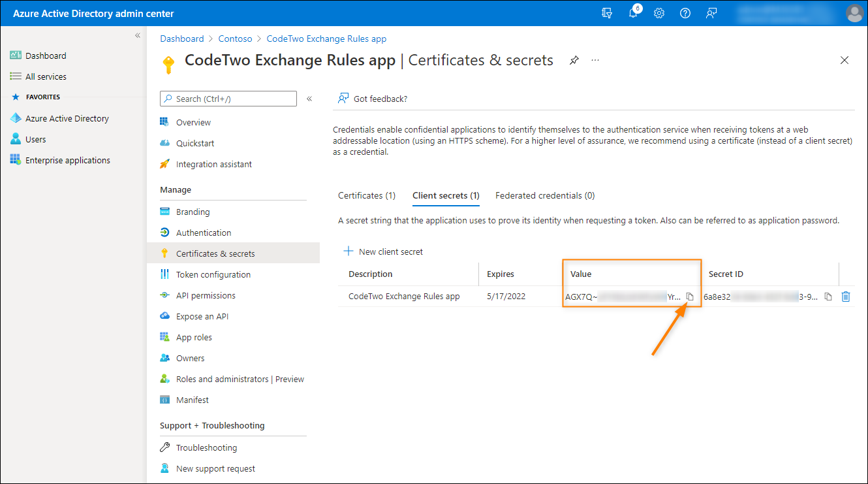Viewport: 868px width, 484px height.
Task: Click the Expires column header
Action: (x=501, y=274)
